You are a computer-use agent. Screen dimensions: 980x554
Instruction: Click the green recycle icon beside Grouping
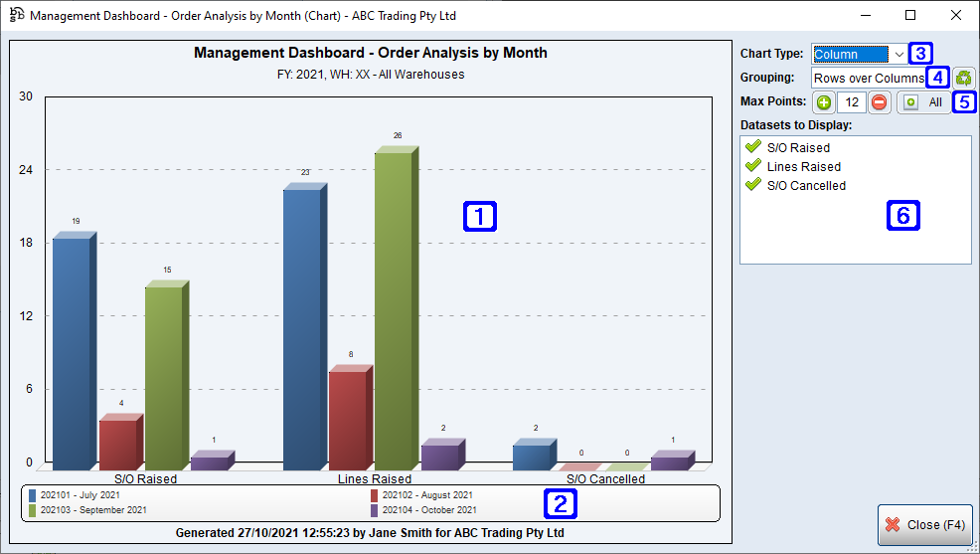click(963, 78)
